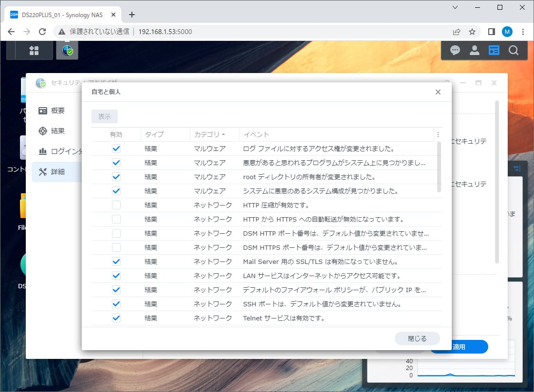Select the LAN サービスはインターネット event text

tap(322, 276)
